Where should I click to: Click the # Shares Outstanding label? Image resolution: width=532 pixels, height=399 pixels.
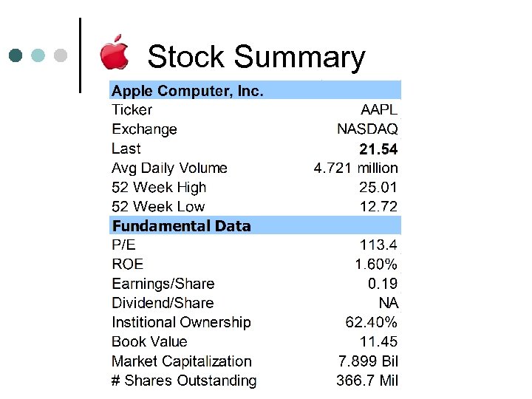coord(184,381)
